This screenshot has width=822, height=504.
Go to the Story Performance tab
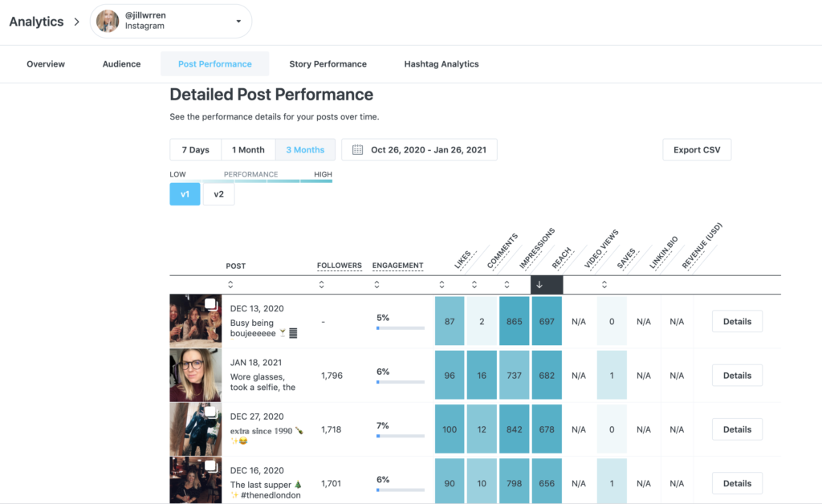tap(328, 64)
